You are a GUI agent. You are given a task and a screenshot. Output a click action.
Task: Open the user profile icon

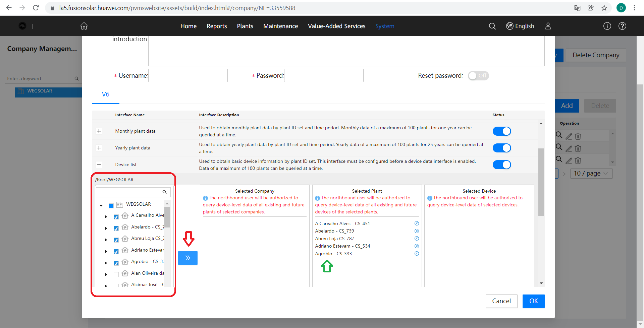548,26
